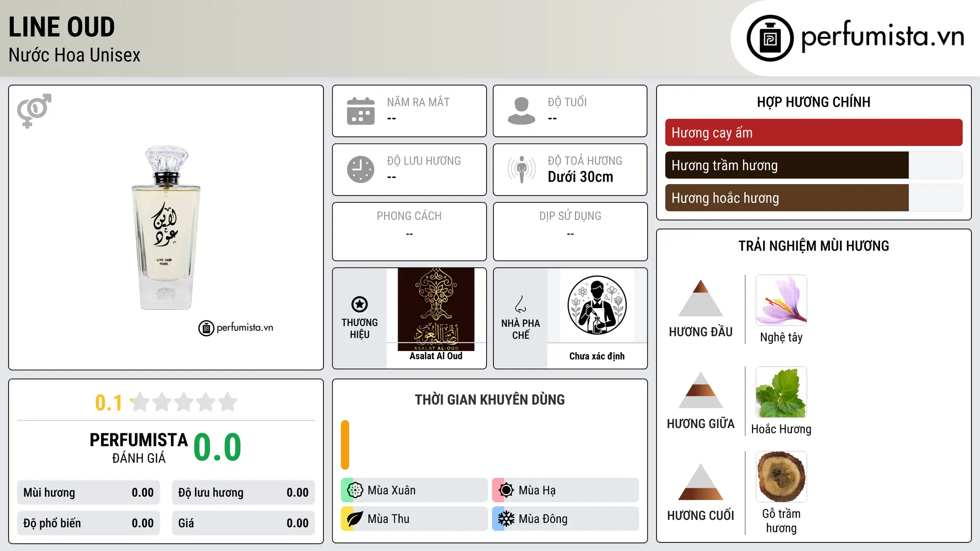980x551 pixels.
Task: Click the perfumista.vn bottle logo icon
Action: pos(770,38)
